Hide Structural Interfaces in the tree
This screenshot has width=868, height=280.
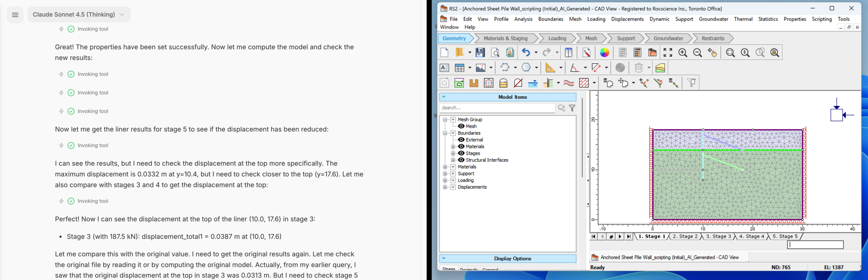461,160
